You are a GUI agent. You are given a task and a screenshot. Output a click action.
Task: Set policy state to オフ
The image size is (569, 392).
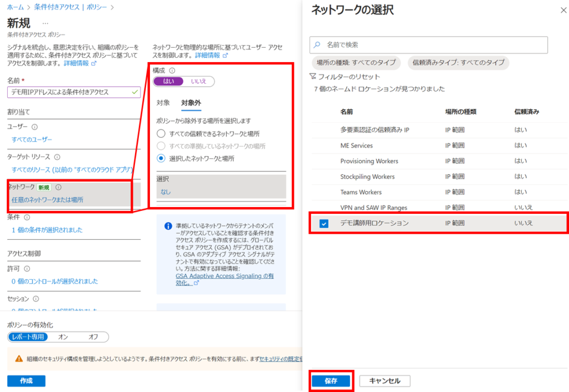[93, 336]
